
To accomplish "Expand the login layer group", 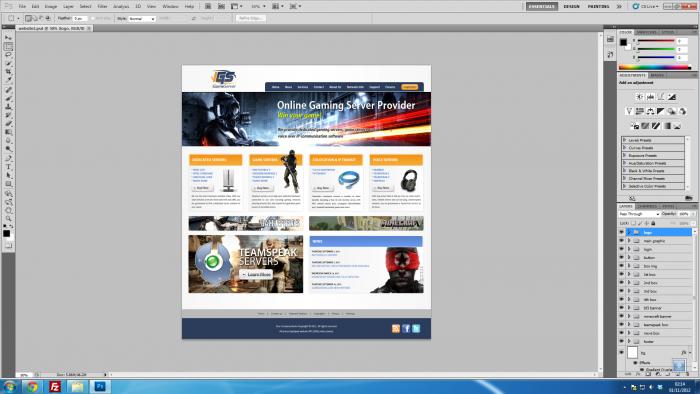I will coord(629,249).
